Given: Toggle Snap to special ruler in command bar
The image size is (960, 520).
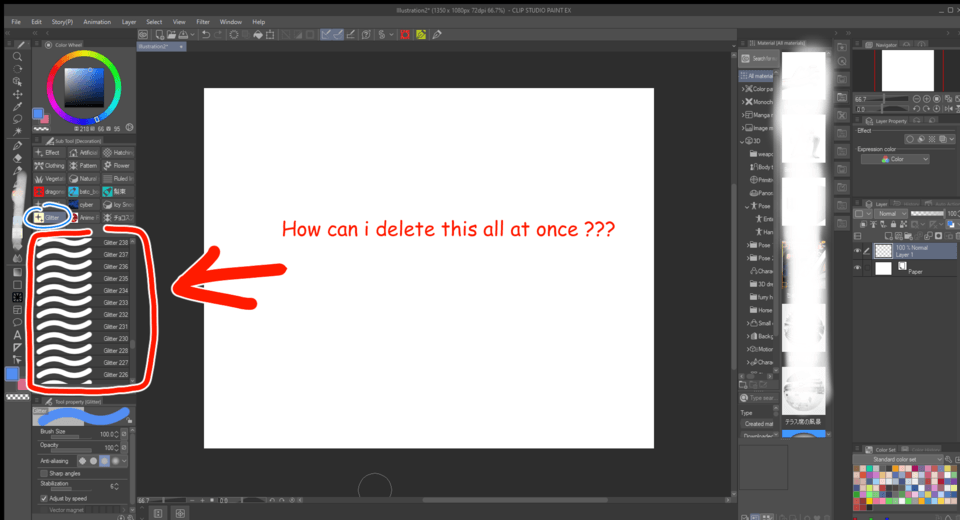Looking at the screenshot, I should 338,35.
